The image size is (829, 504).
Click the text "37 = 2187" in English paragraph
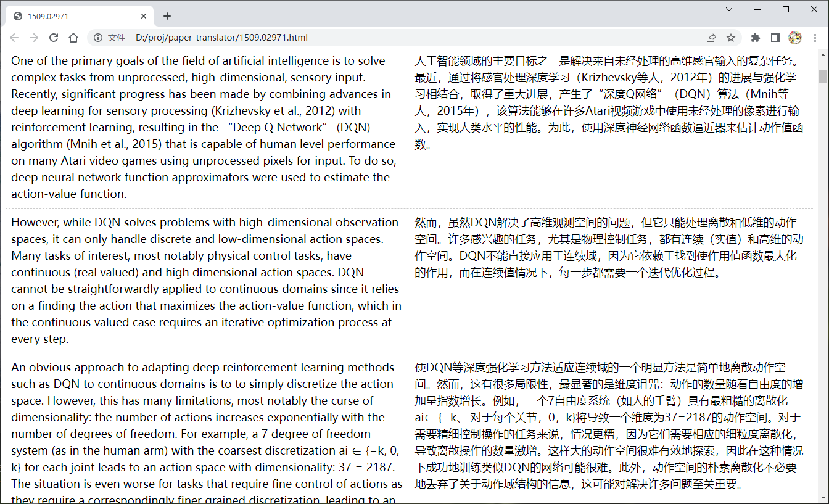tap(366, 468)
